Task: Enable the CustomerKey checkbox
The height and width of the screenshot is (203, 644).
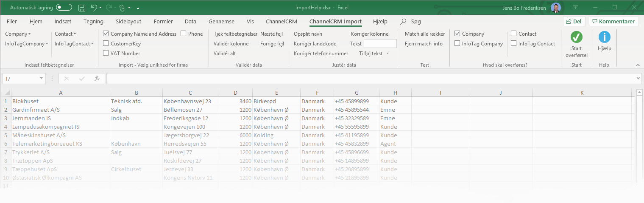Action: (106, 44)
